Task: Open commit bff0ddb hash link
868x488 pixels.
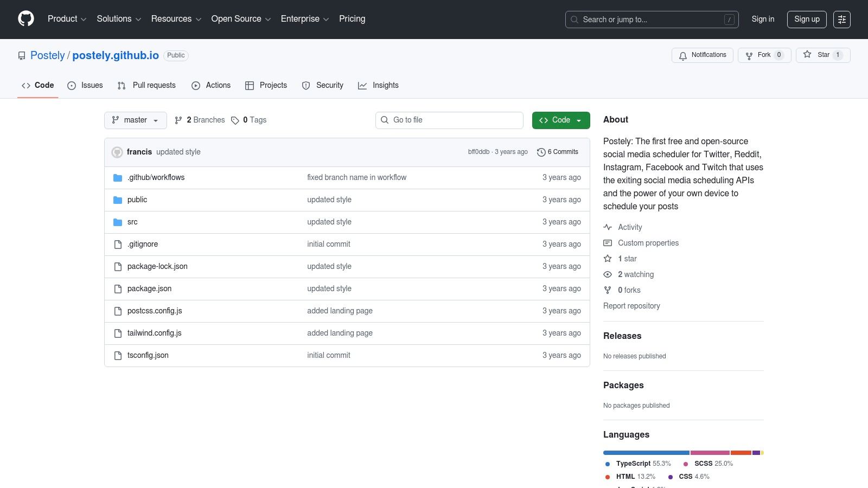Action: 478,152
